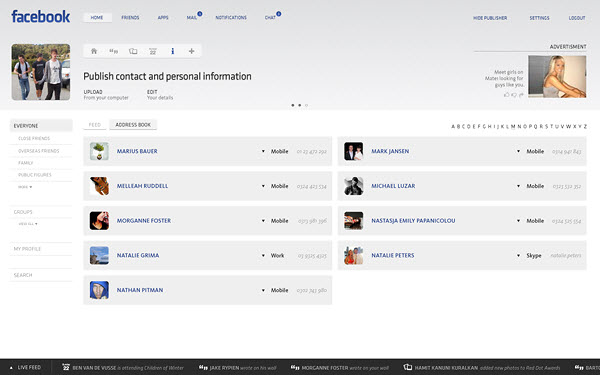Select the info icon in publisher toolbar
This screenshot has height=375, width=600.
173,51
